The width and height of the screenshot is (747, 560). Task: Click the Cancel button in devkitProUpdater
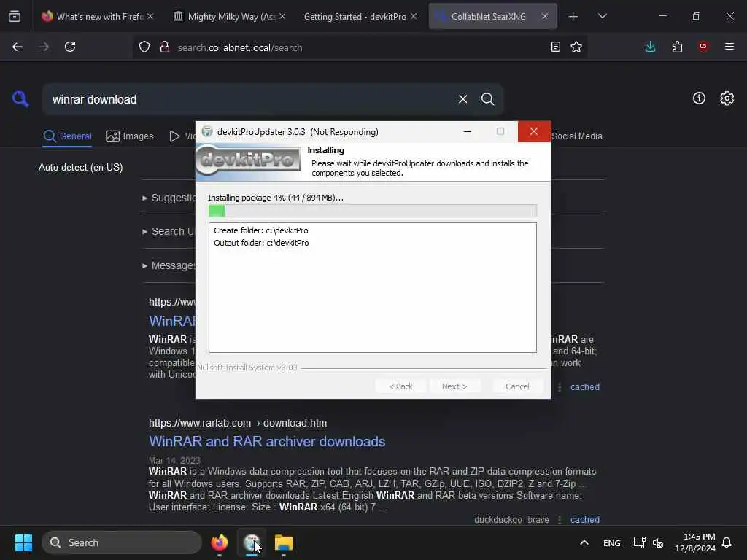[x=517, y=386]
